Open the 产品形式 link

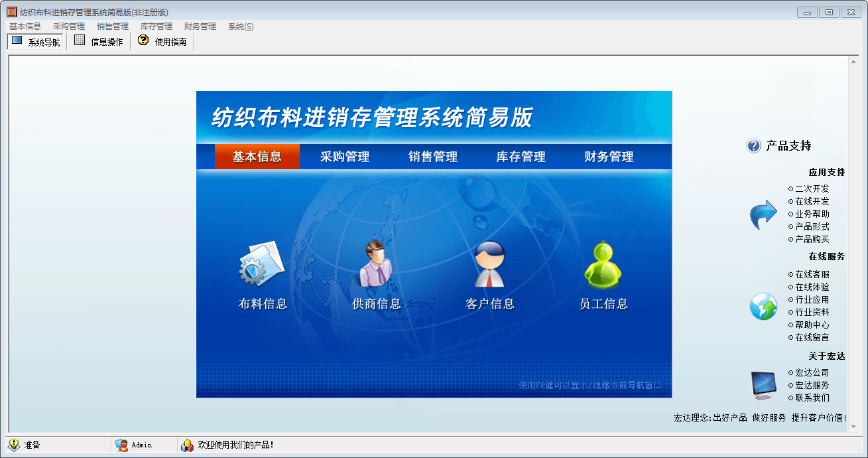(x=812, y=226)
